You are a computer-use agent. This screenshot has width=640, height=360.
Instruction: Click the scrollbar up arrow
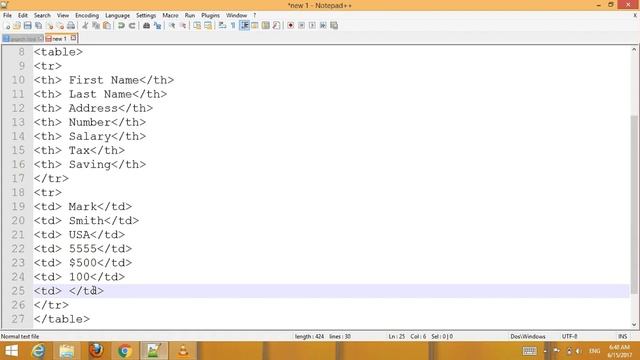tap(634, 50)
